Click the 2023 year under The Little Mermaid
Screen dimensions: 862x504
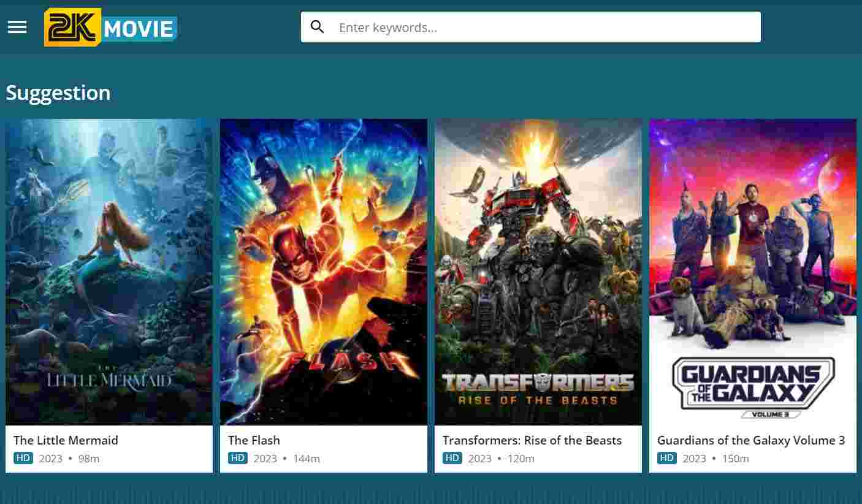click(x=51, y=459)
